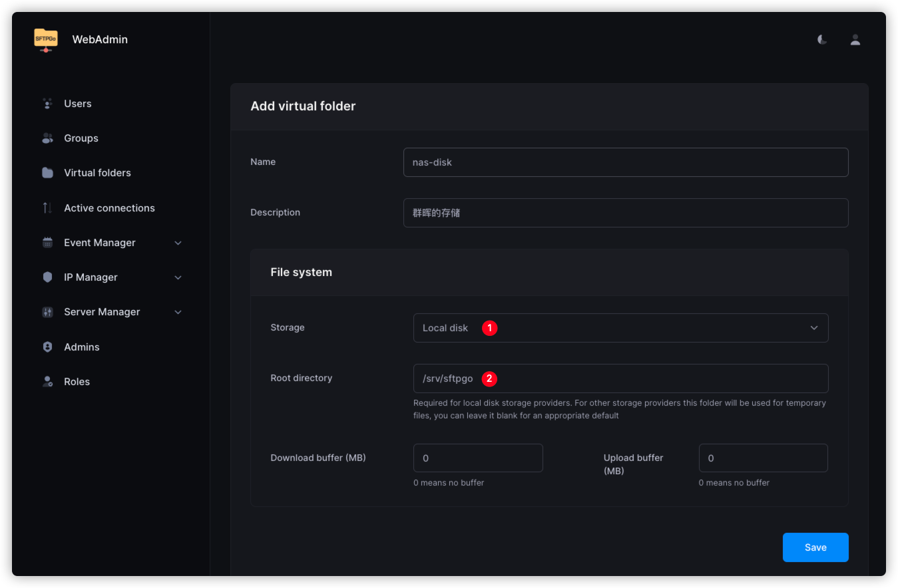Click the WebAdmin title link

click(x=100, y=40)
